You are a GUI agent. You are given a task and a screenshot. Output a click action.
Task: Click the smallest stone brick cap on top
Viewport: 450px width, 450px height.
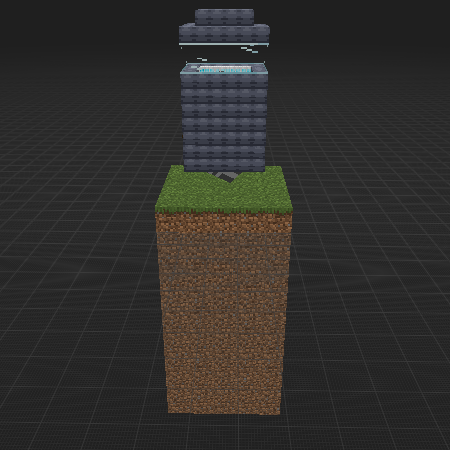pos(224,17)
